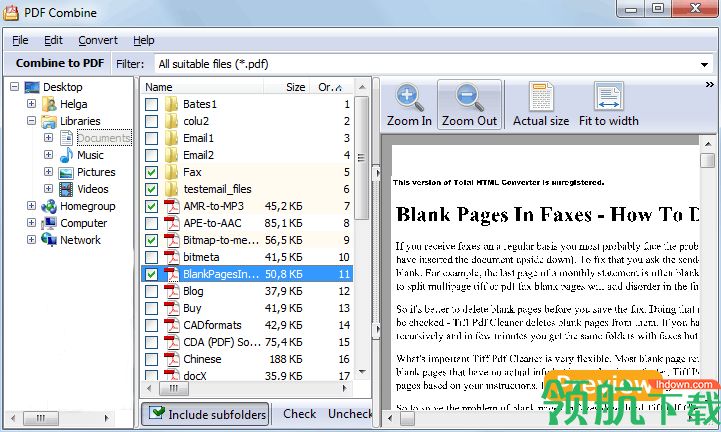The width and height of the screenshot is (721, 432).
Task: Uncheck the Fax folder checkbox
Action: (151, 173)
